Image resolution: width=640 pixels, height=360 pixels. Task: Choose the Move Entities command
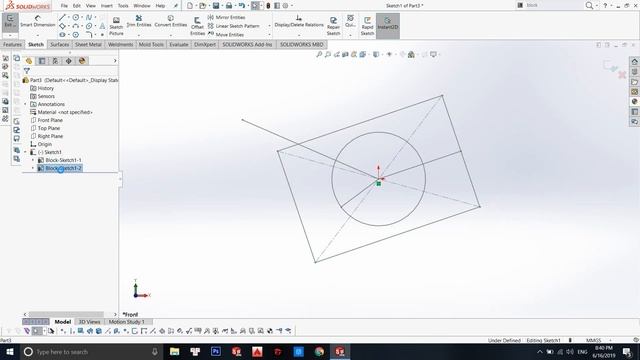click(226, 34)
